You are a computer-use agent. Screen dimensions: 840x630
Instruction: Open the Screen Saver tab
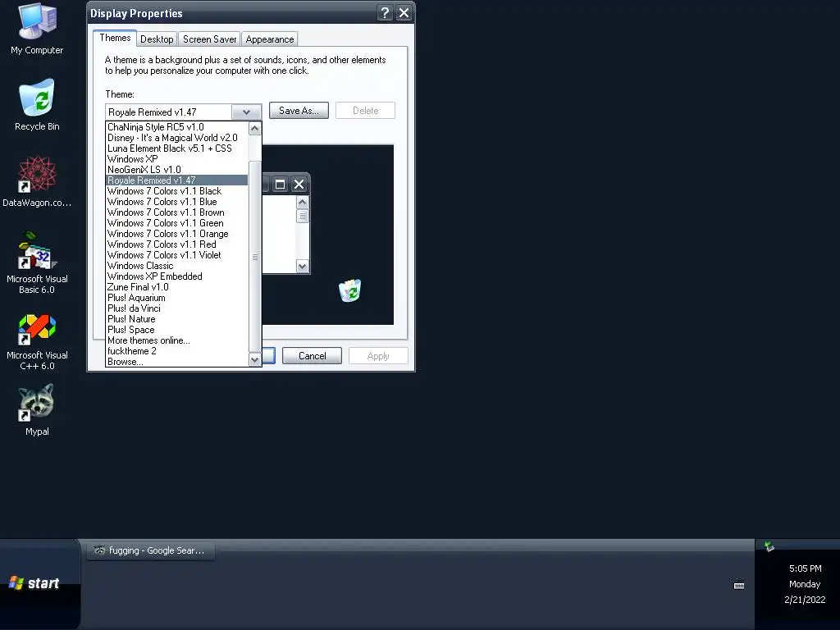click(x=209, y=39)
